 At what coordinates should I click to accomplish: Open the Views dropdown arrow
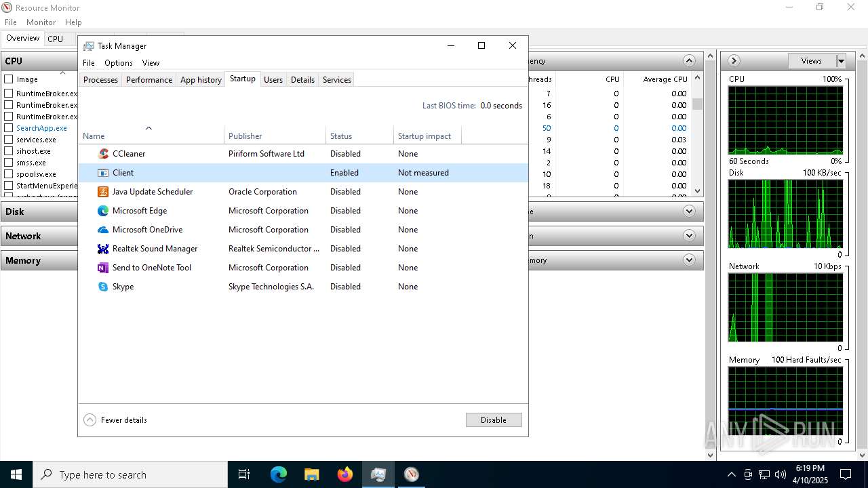(x=841, y=61)
